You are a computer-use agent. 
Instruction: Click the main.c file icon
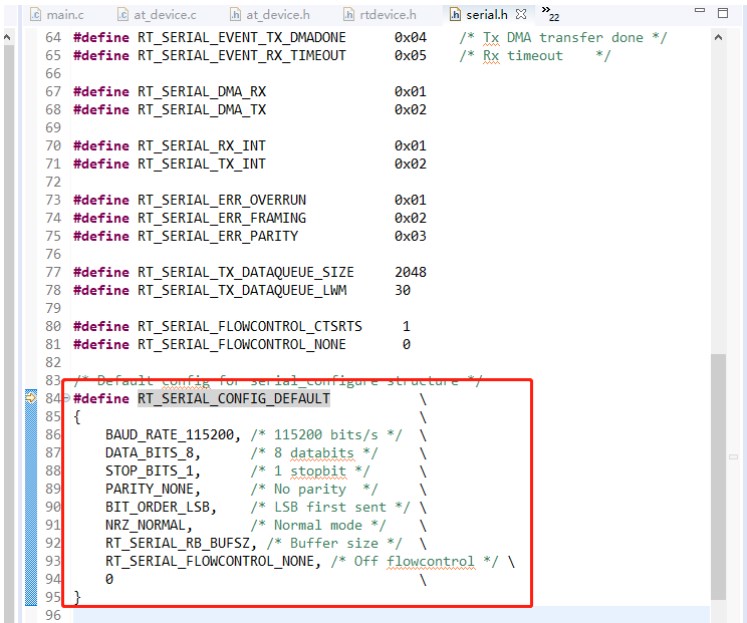click(x=36, y=15)
